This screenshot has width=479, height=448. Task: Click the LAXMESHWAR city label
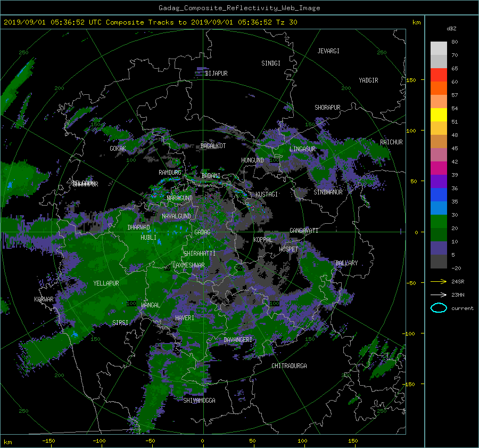coord(188,265)
